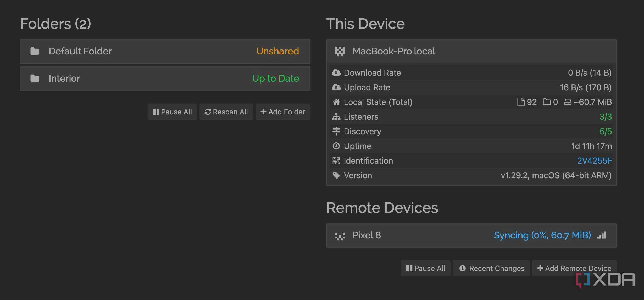This screenshot has width=644, height=300.
Task: Click the Local State home icon
Action: [336, 102]
